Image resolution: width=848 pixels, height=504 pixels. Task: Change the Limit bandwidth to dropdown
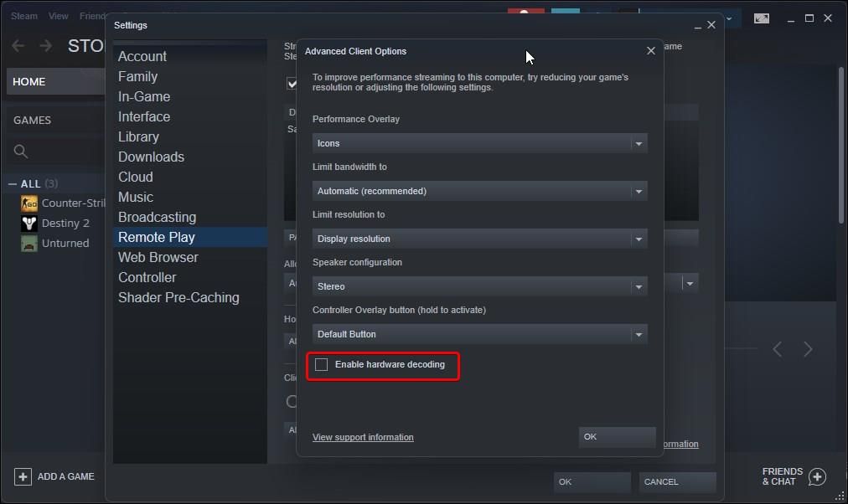(x=478, y=191)
